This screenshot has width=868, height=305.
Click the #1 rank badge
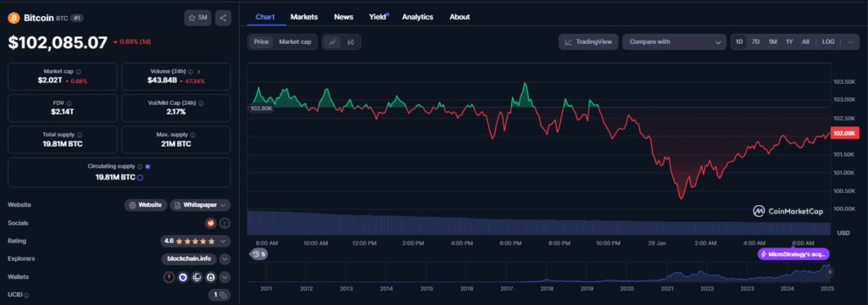76,19
